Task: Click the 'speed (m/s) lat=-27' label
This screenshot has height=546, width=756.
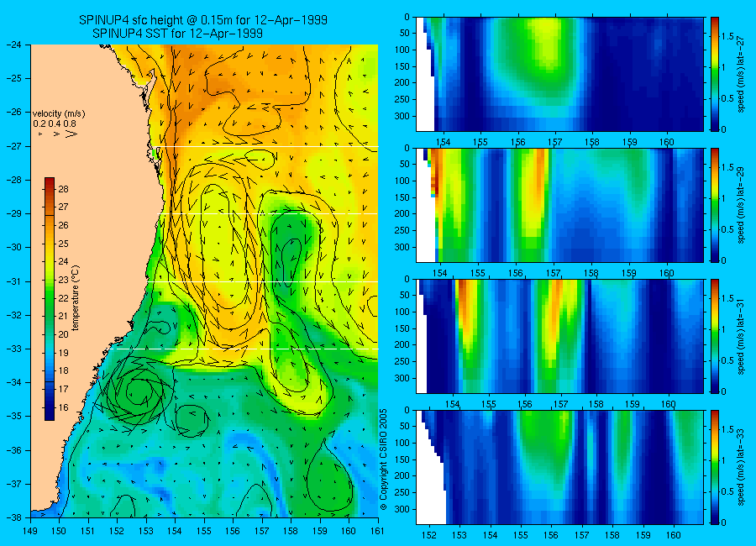Action: (x=742, y=74)
